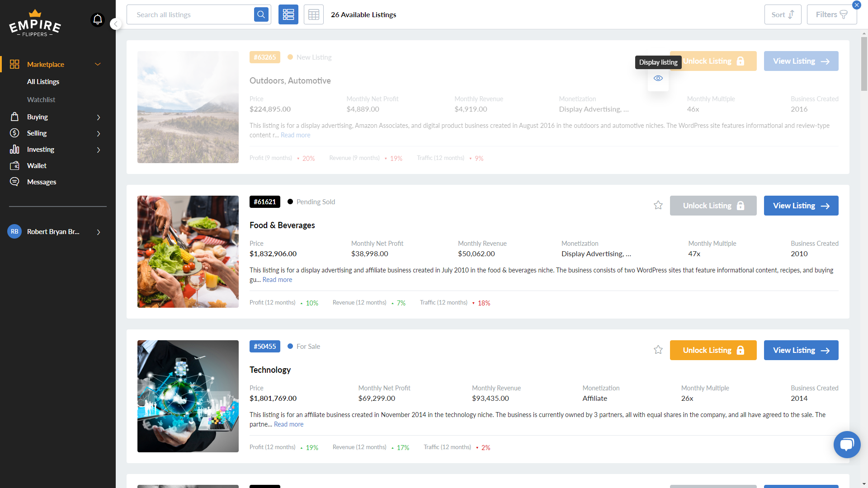Open the live chat bubble

[x=847, y=445]
